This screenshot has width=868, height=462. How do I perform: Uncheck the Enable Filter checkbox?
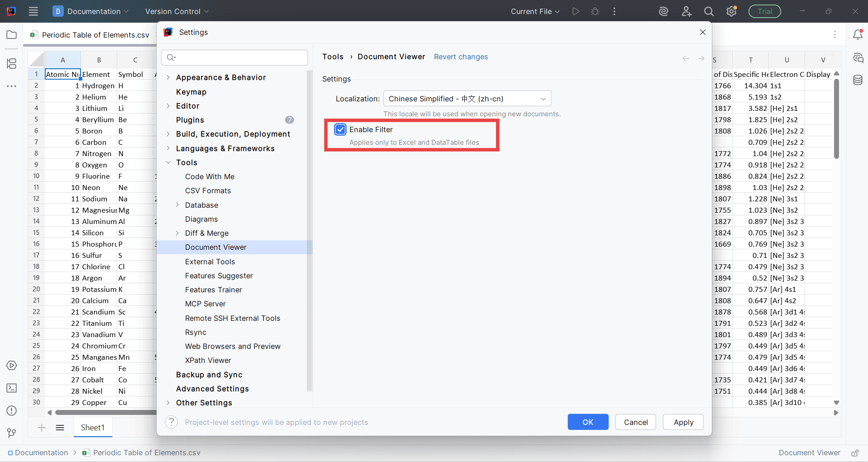pos(340,129)
